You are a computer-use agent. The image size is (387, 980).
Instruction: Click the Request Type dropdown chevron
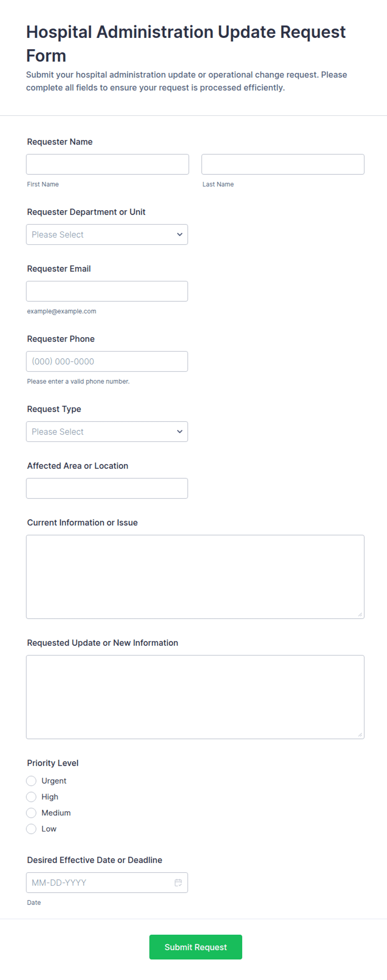click(180, 432)
